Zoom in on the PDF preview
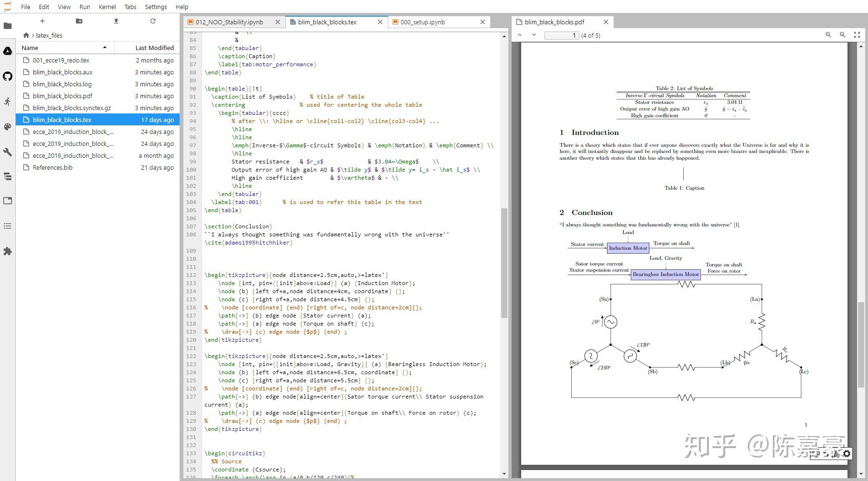Viewport: 868px width, 481px height. pyautogui.click(x=842, y=35)
